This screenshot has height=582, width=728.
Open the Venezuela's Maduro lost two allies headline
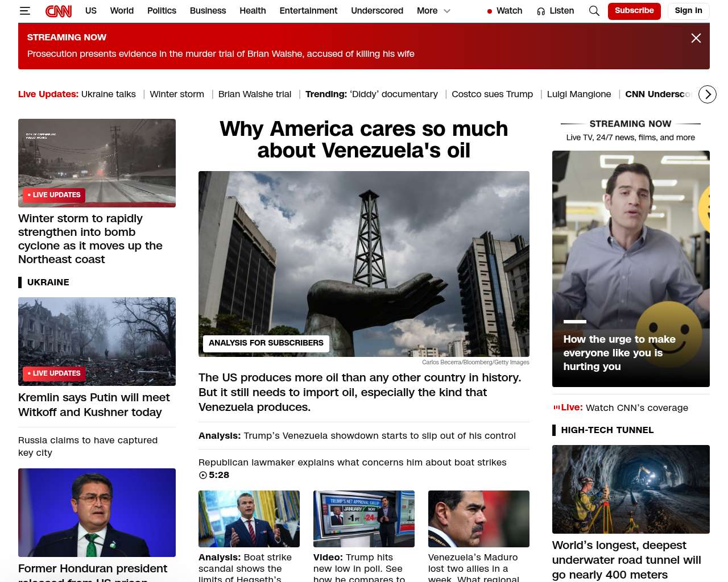click(474, 567)
